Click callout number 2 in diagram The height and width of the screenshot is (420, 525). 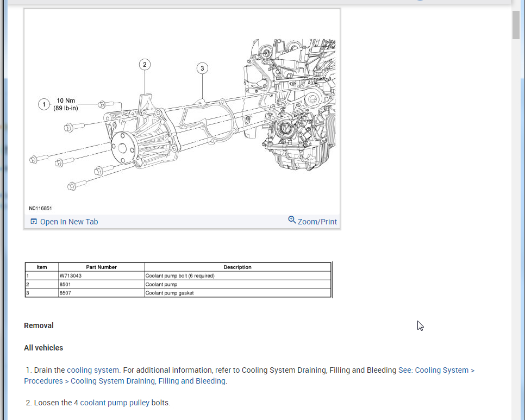(145, 65)
